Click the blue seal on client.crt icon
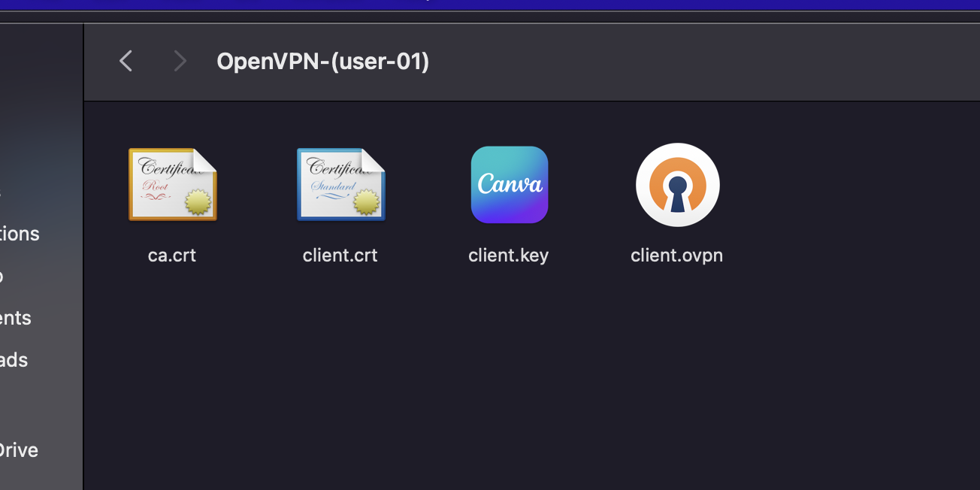This screenshot has height=490, width=980. click(365, 200)
